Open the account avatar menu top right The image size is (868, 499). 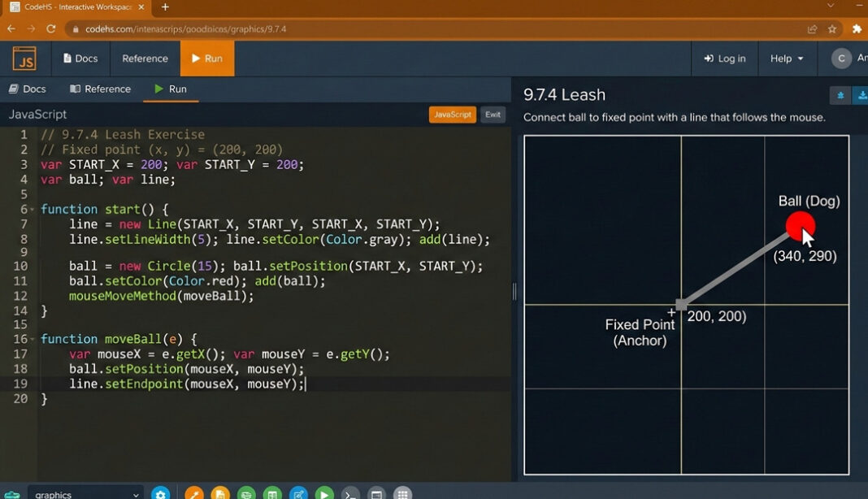840,58
